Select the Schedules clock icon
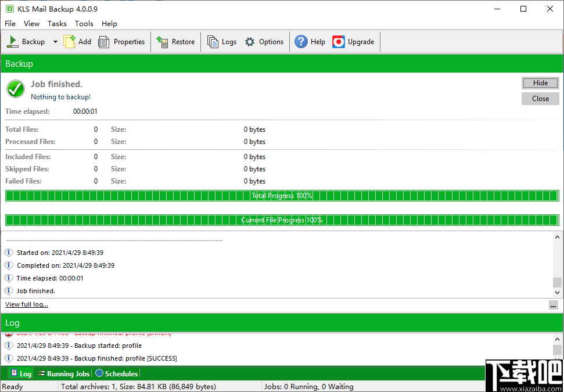564x392 pixels. point(98,373)
